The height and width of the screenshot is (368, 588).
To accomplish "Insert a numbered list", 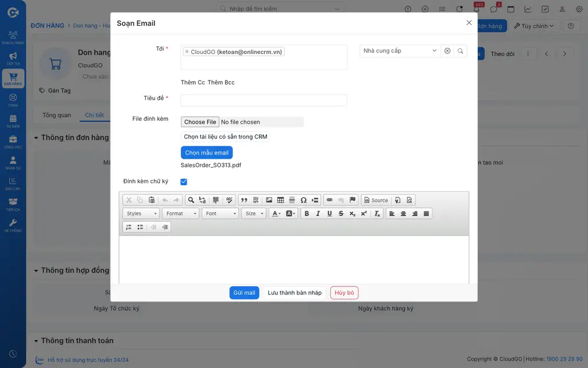I will (x=129, y=227).
